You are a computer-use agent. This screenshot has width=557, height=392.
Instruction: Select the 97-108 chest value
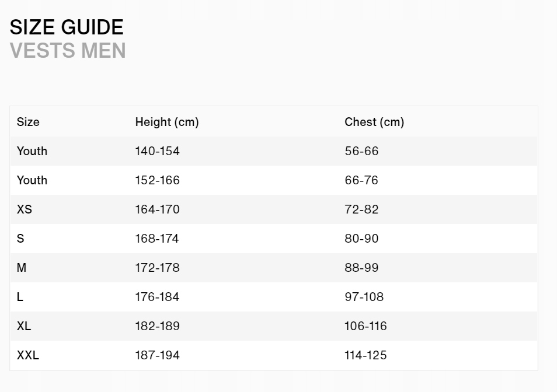[364, 297]
